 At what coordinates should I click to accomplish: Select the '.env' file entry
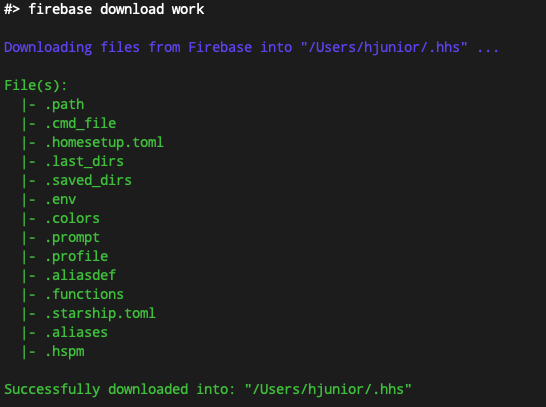pyautogui.click(x=61, y=199)
